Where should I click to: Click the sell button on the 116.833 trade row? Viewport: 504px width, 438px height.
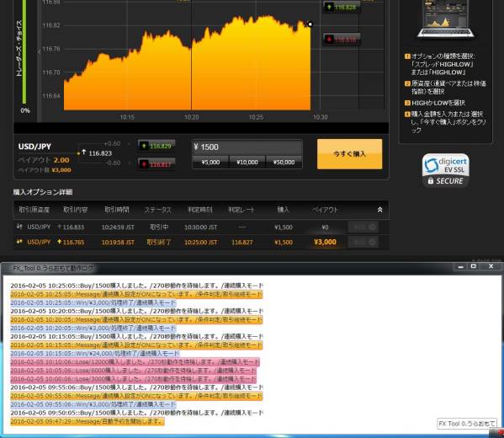pyautogui.click(x=363, y=227)
